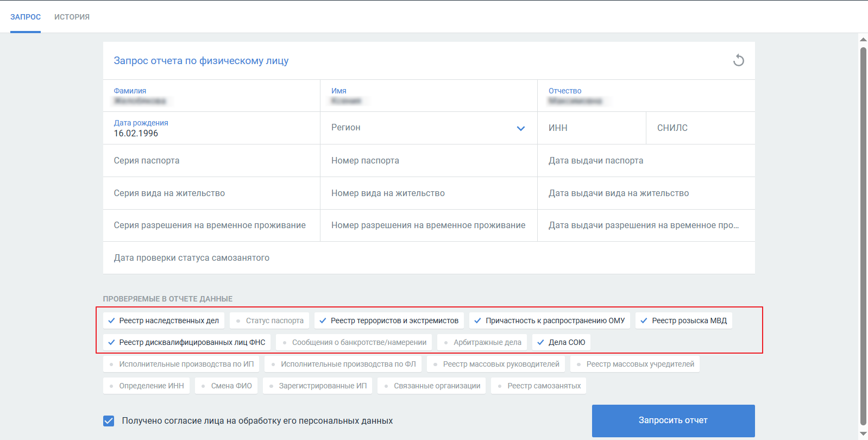Select Статус паспорта check chip
868x440 pixels.
(x=269, y=320)
